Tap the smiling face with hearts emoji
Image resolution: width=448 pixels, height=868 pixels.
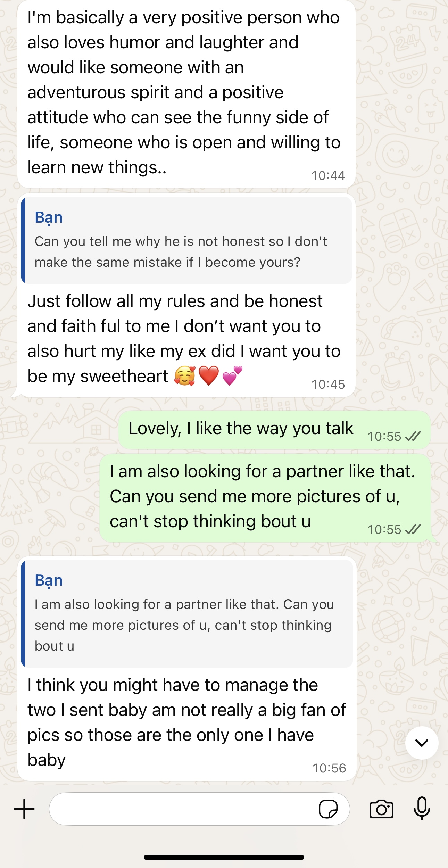coord(185,376)
